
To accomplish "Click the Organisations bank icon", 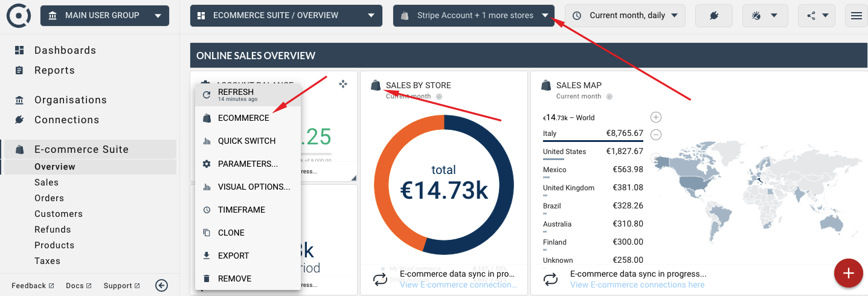I will tap(19, 100).
